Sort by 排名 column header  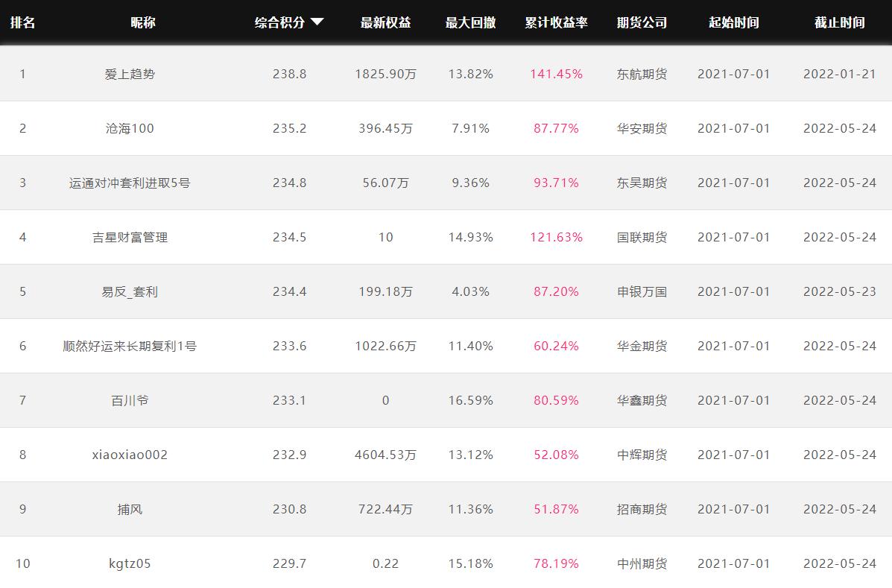[x=23, y=23]
